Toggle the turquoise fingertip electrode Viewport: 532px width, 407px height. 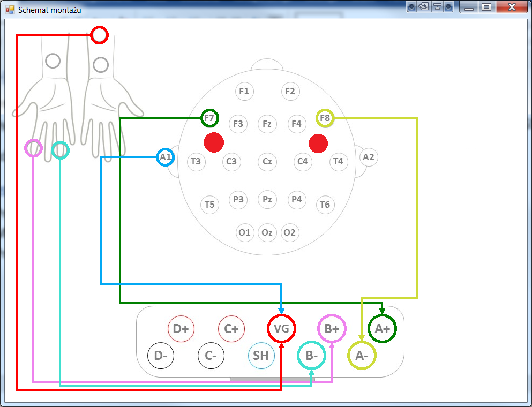click(x=60, y=150)
